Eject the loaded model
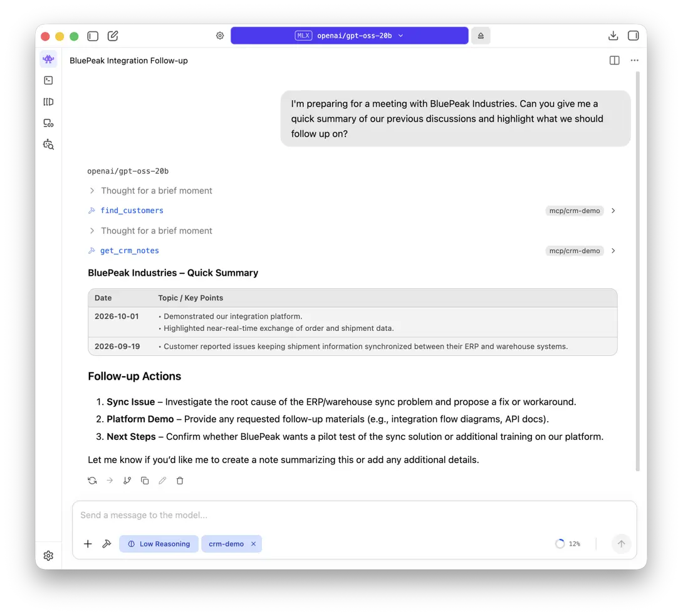The height and width of the screenshot is (616, 683). click(x=481, y=36)
